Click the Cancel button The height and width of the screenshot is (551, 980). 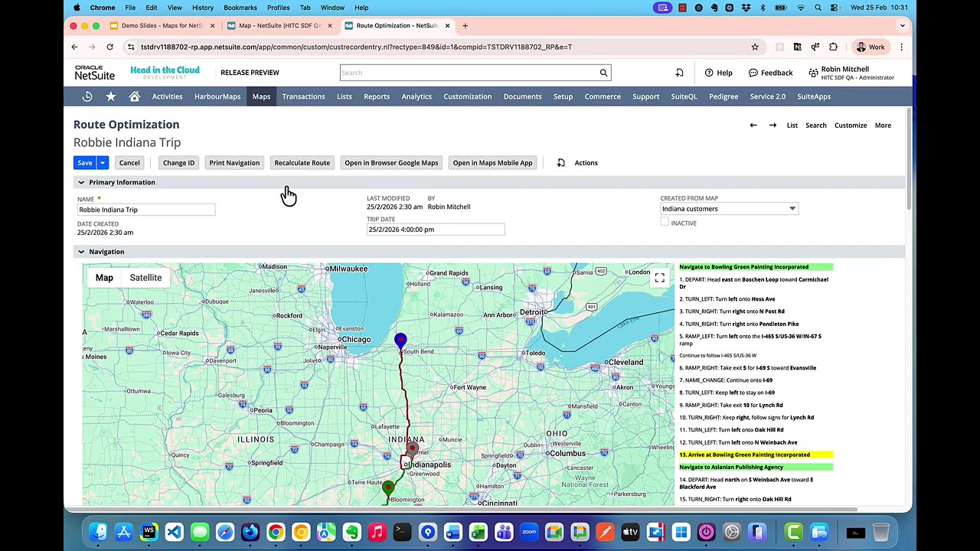click(129, 162)
